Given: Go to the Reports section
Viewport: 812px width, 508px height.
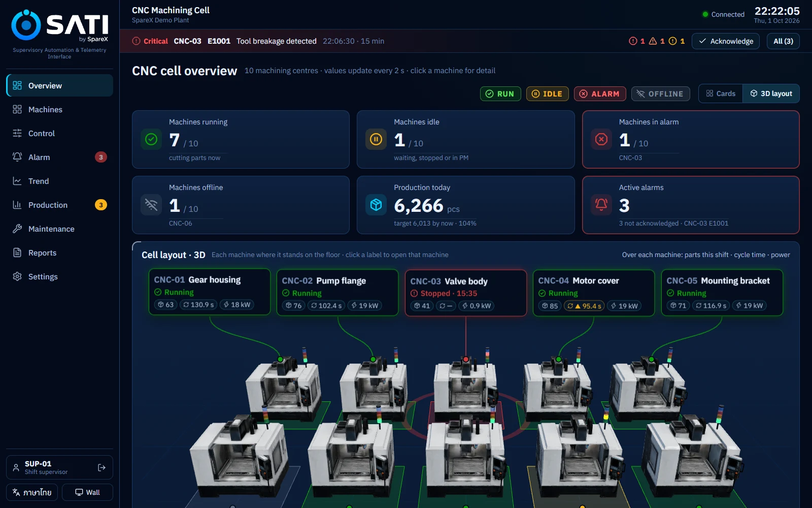Looking at the screenshot, I should [59, 252].
